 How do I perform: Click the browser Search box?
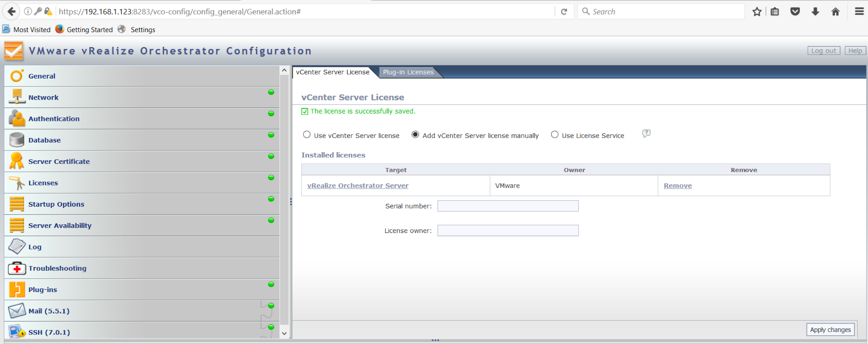point(660,12)
